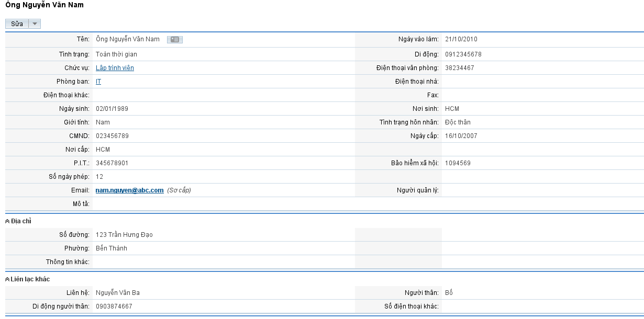Collapse the Địa chỉ section
Screen dimensions: 644x319
click(x=7, y=221)
